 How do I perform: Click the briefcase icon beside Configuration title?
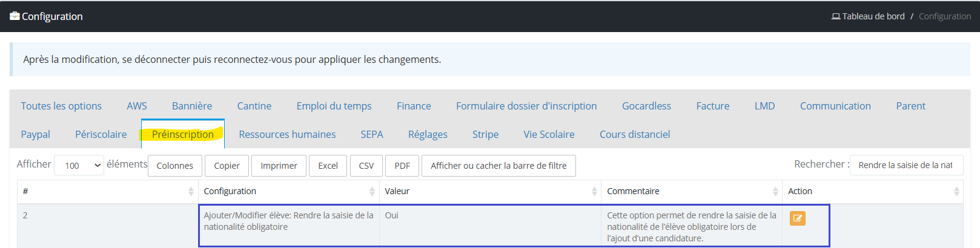click(x=15, y=16)
